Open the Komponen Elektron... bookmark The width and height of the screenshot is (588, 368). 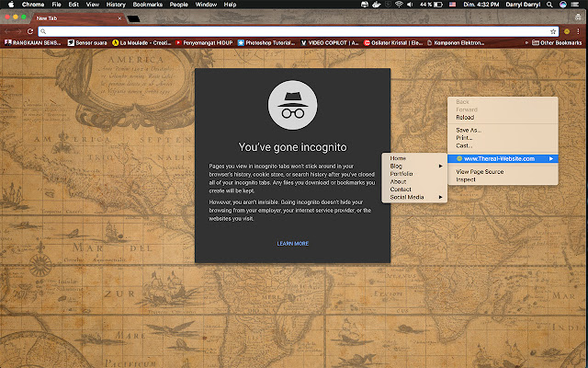[456, 43]
